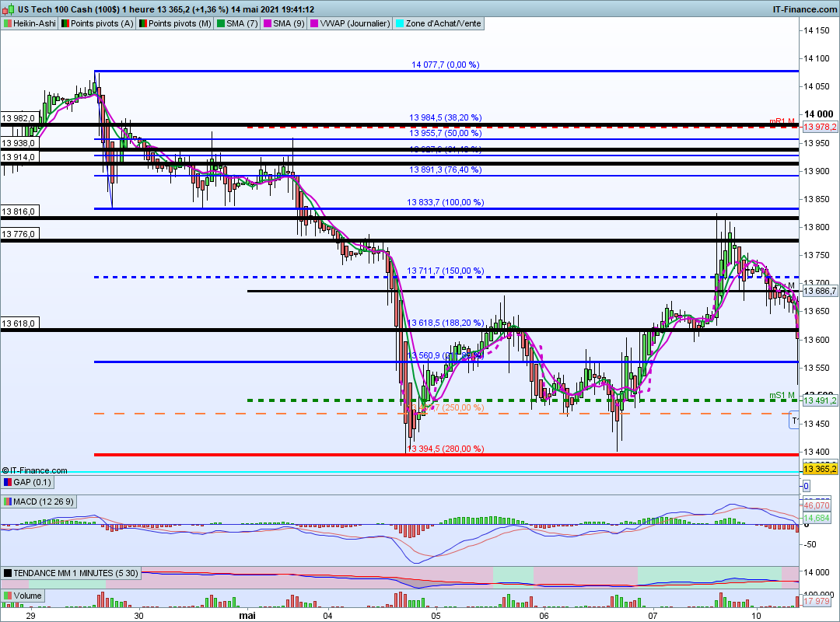The height and width of the screenshot is (622, 840).
Task: Click the 04 date marker on time axis
Action: pyautogui.click(x=327, y=616)
